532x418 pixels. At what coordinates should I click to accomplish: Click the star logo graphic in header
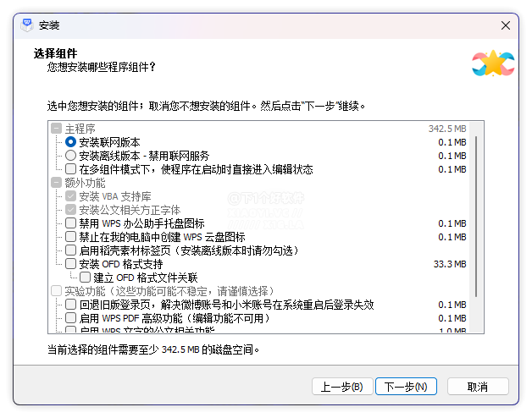point(493,63)
